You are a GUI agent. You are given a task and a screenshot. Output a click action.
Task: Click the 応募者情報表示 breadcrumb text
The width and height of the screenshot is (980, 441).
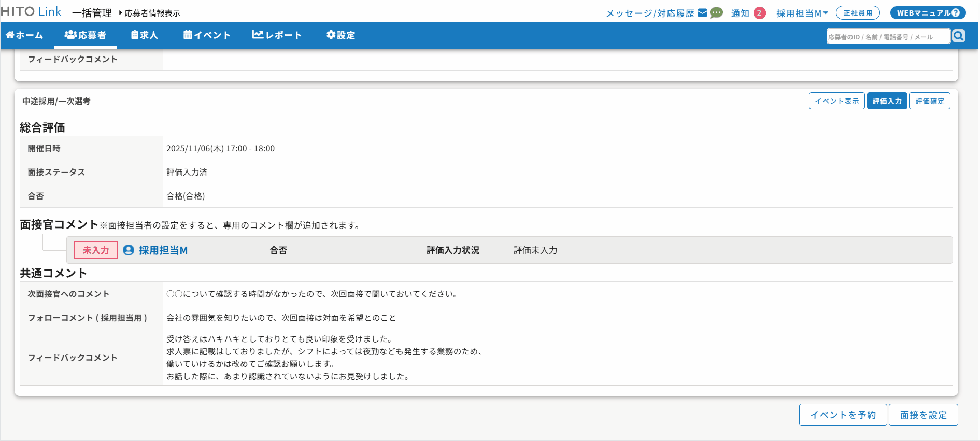pyautogui.click(x=152, y=13)
